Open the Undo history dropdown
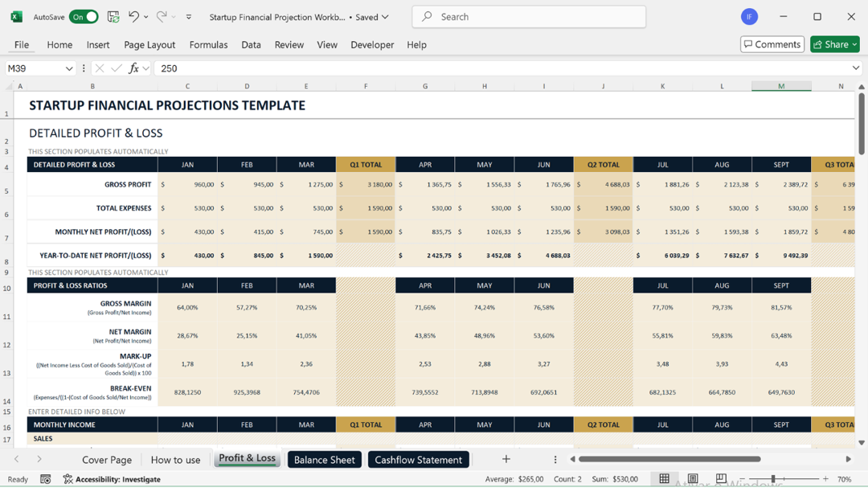The width and height of the screenshot is (868, 488). click(x=145, y=17)
